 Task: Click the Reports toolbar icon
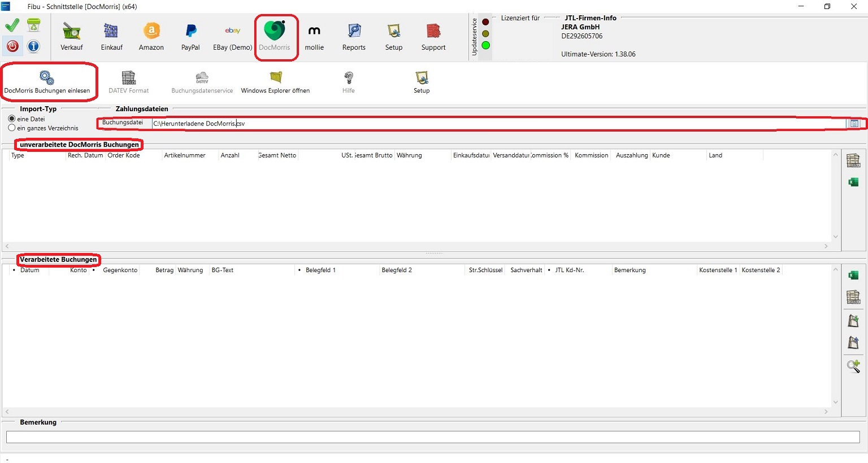[354, 37]
